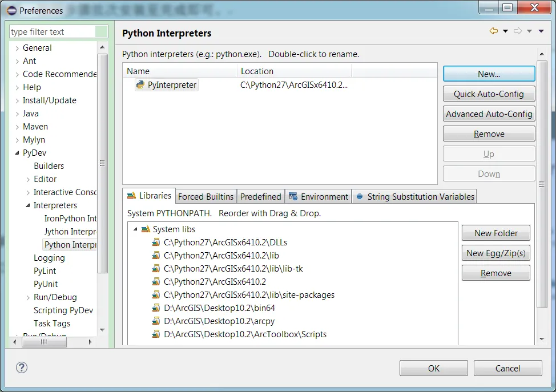This screenshot has width=556, height=392.
Task: Select PyLint in the preferences tree
Action: (x=45, y=271)
